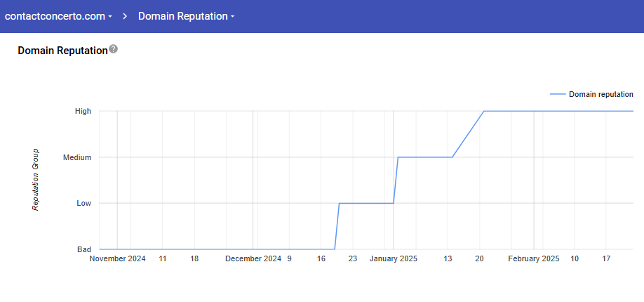Click the 'Bad' y-axis label

83,249
